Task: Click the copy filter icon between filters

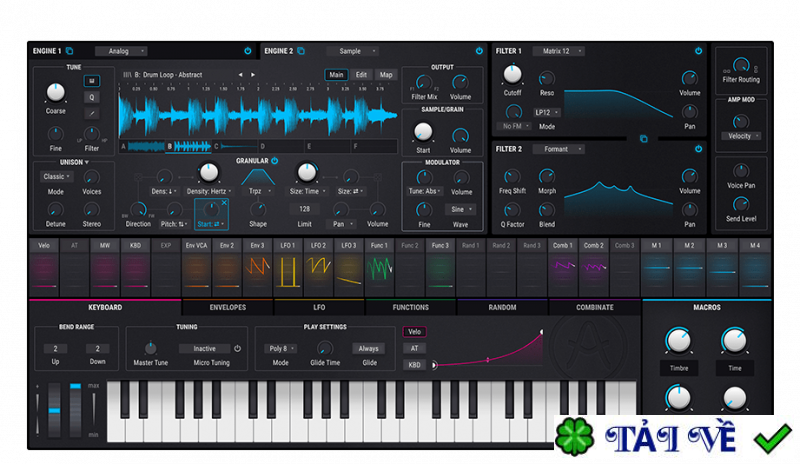Action: pyautogui.click(x=643, y=138)
